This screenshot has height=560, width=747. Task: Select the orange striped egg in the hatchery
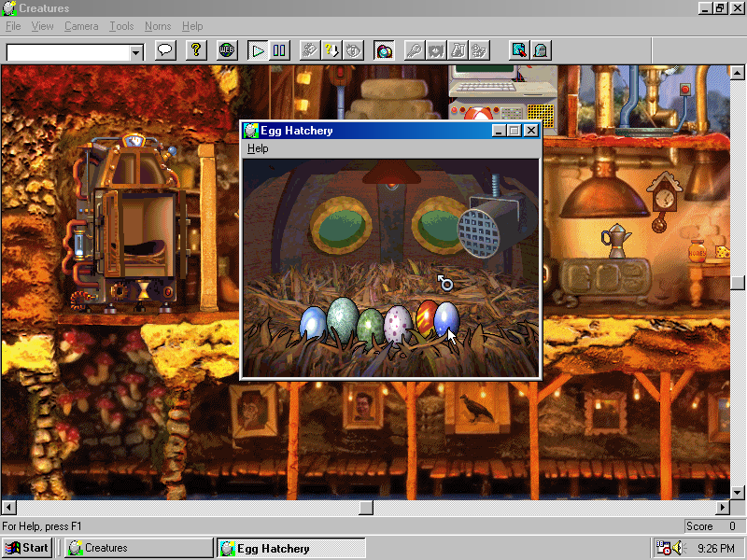click(426, 319)
